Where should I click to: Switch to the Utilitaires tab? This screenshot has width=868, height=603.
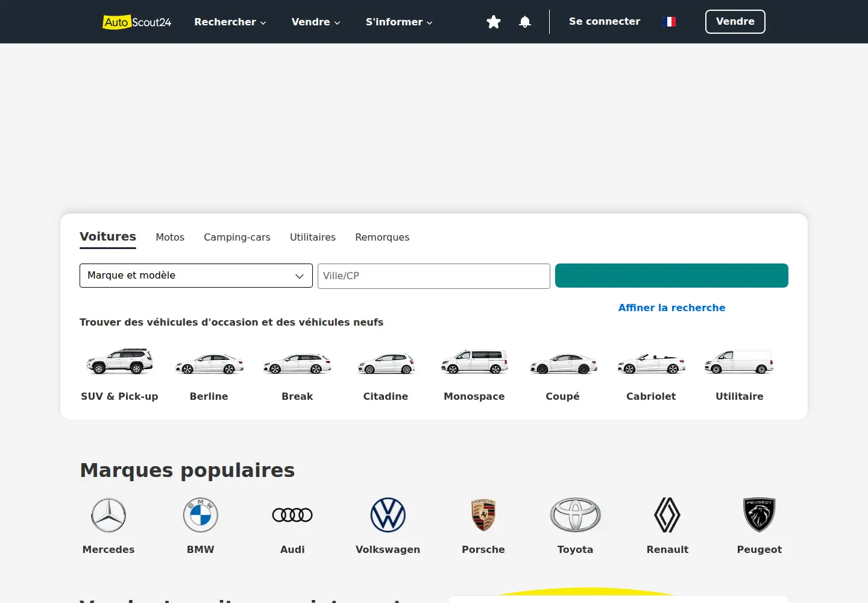313,237
